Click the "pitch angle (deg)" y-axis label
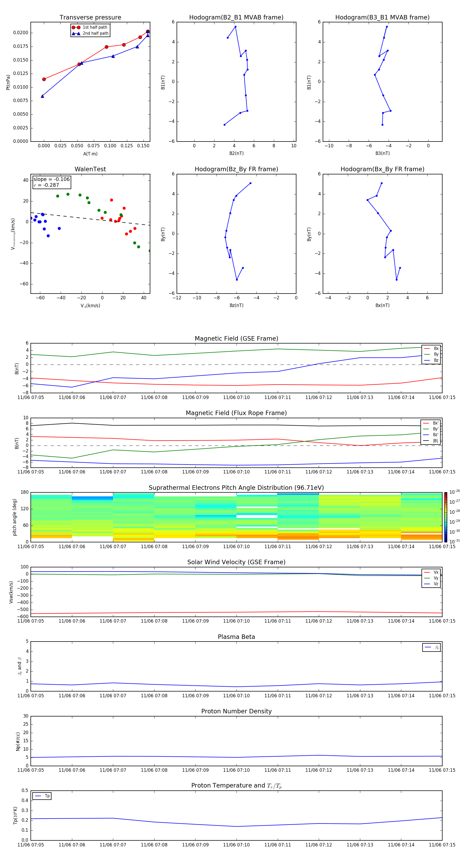Screen dimensions: 473x868 14,517
